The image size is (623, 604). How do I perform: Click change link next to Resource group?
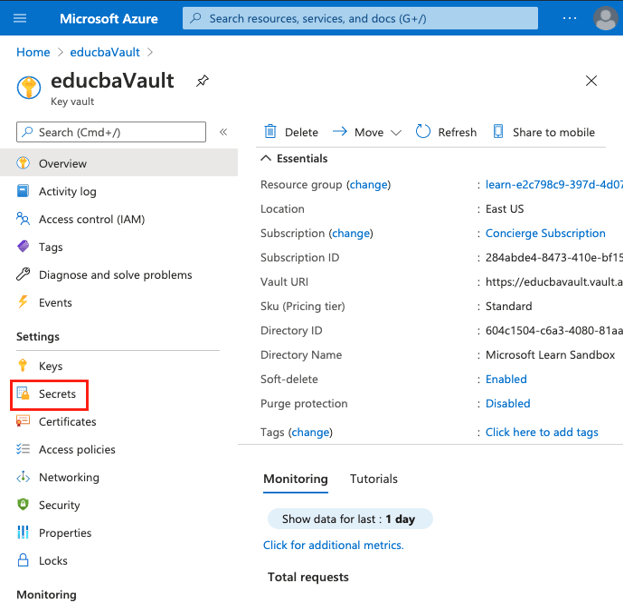coord(369,185)
